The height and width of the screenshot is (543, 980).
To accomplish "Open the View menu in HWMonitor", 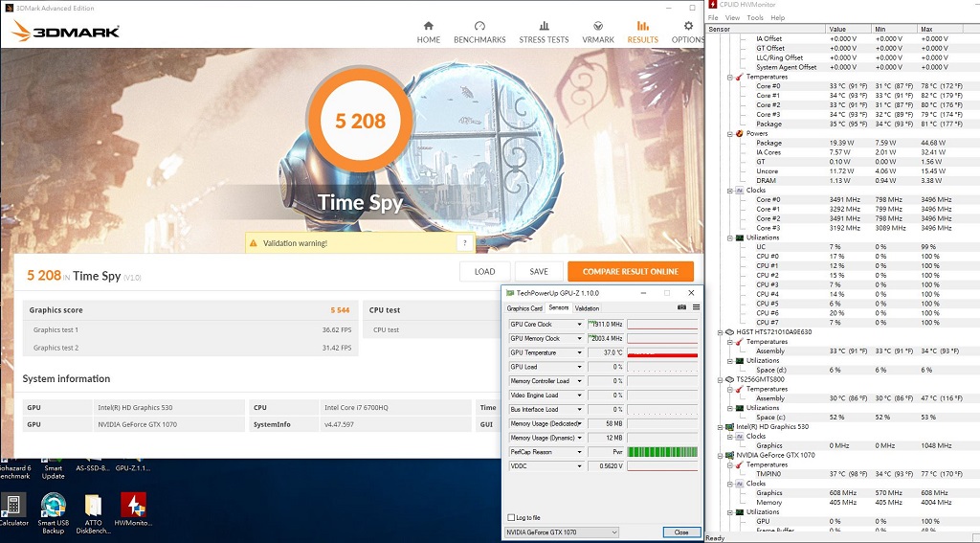I will coord(732,17).
